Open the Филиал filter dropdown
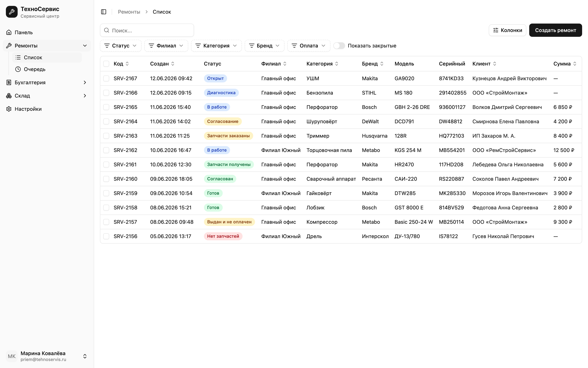 tap(166, 45)
